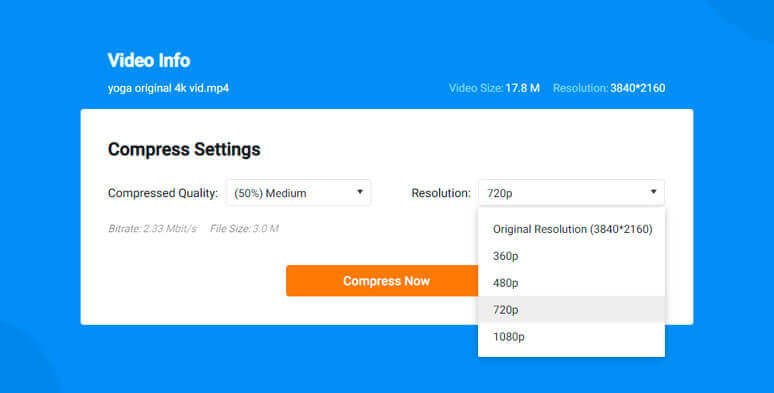Image resolution: width=774 pixels, height=393 pixels.
Task: Start compression with Compress Now button
Action: pos(386,281)
